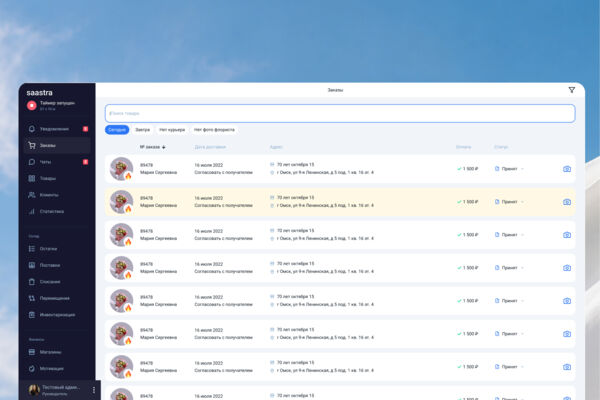This screenshot has height=400, width=600.
Task: Select the Нет фото флориста tab
Action: pos(214,130)
